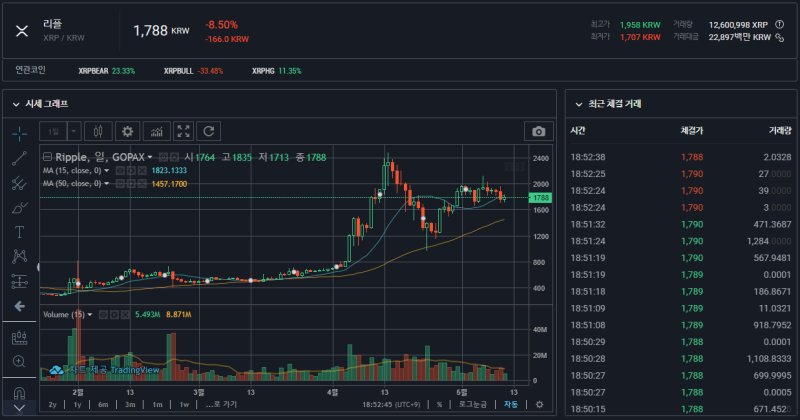Image resolution: width=800 pixels, height=420 pixels.
Task: Set chart range to 2y
Action: click(x=53, y=404)
